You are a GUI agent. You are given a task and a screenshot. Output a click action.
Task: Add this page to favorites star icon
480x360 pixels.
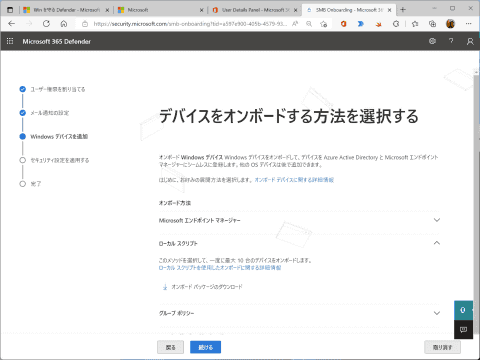323,24
